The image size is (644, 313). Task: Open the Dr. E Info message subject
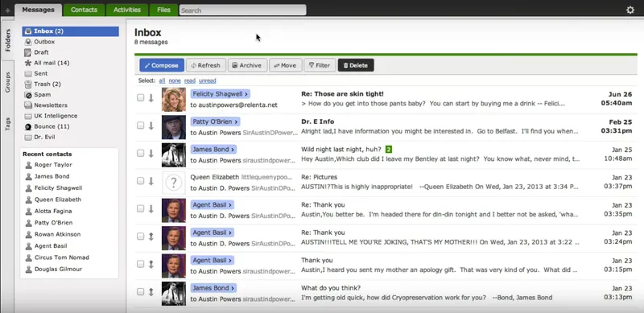click(317, 121)
